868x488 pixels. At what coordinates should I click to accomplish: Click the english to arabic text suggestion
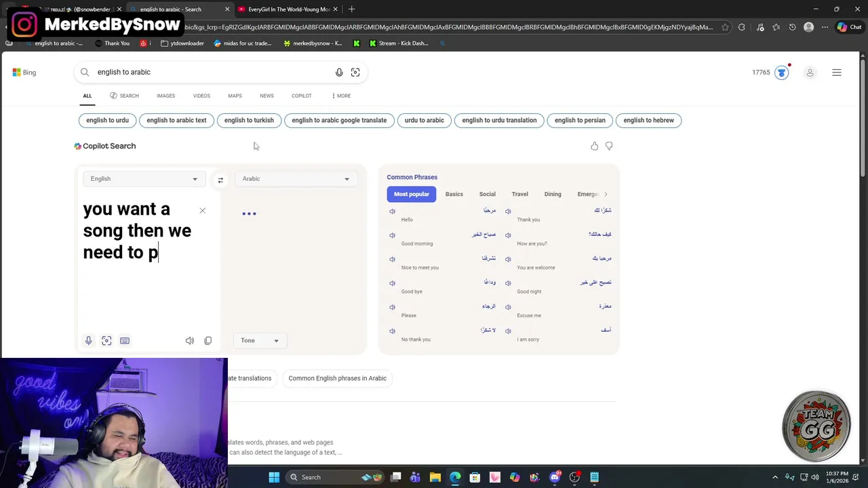176,120
